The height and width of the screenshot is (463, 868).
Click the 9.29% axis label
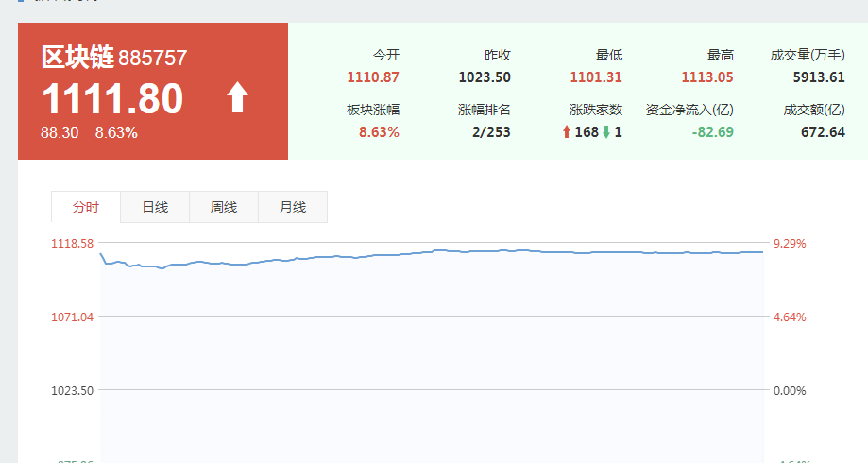click(x=790, y=243)
